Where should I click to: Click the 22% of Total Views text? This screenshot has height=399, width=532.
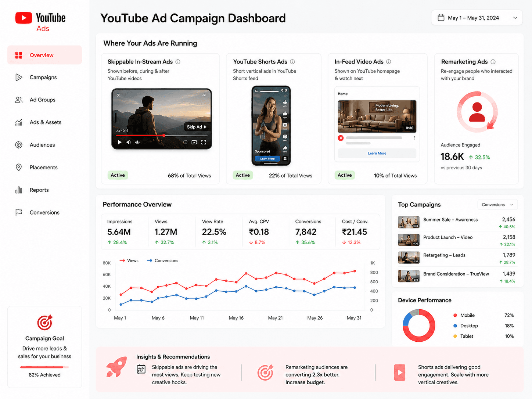point(291,176)
